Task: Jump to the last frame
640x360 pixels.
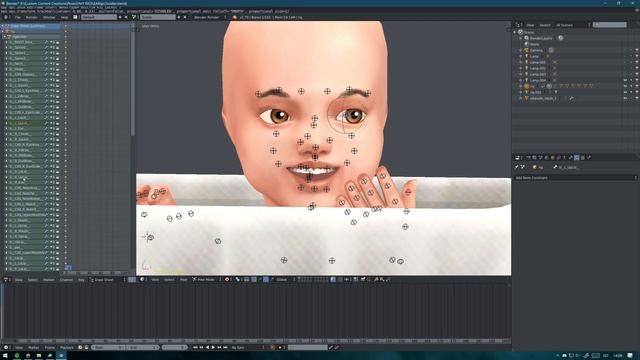Action: [x=225, y=348]
